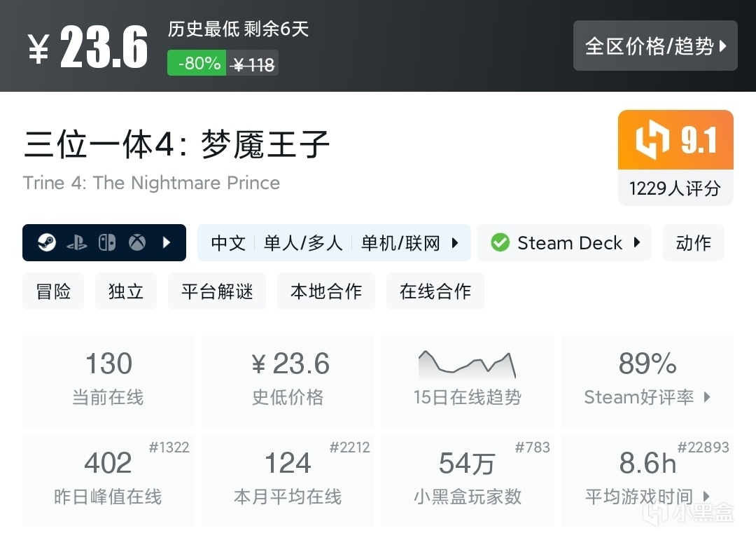The height and width of the screenshot is (540, 756).
Task: Click the PlayStation platform icon
Action: 77,243
